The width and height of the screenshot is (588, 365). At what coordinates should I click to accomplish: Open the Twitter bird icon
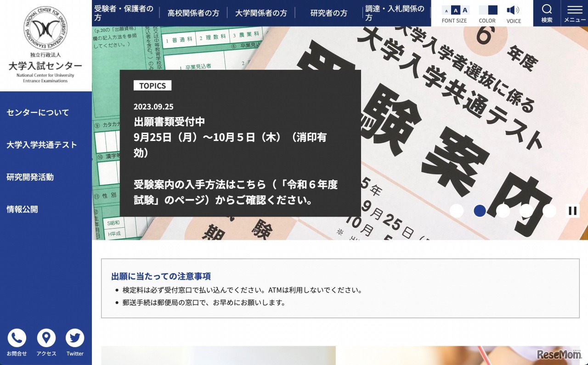pos(75,338)
